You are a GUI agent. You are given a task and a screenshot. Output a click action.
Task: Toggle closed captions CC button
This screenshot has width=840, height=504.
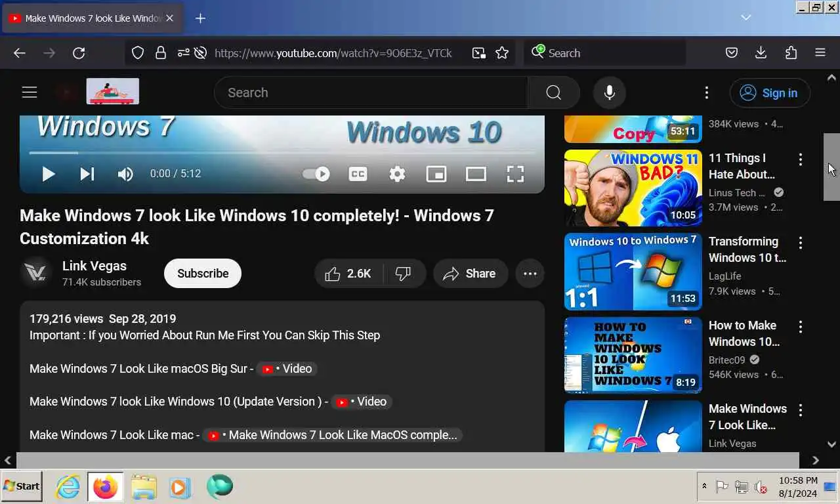(x=358, y=174)
